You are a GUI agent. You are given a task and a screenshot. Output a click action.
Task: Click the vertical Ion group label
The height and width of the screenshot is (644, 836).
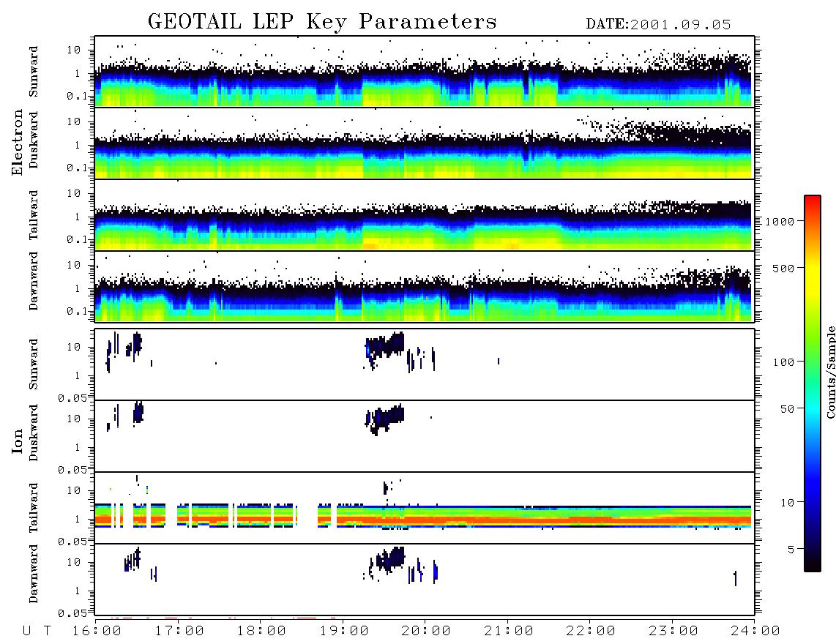pos(18,441)
